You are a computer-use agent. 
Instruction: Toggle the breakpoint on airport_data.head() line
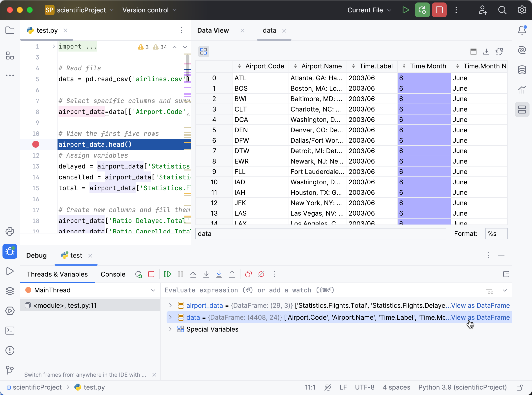coord(35,144)
